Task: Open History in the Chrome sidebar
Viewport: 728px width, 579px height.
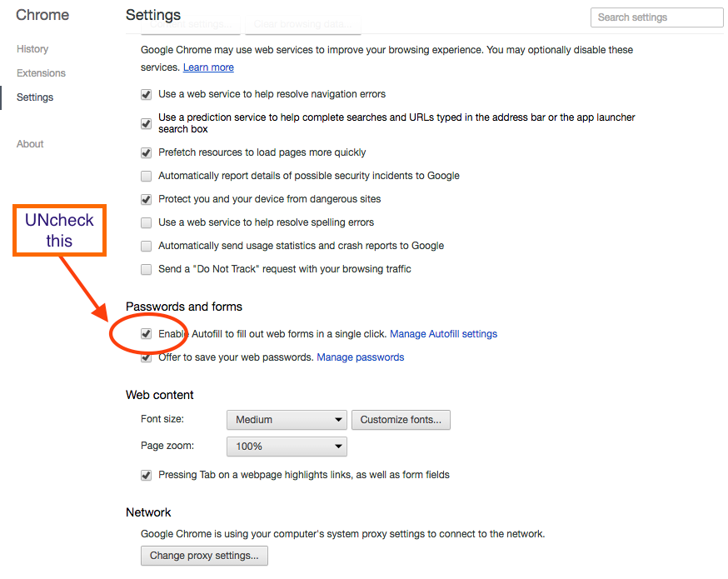Action: [x=32, y=49]
